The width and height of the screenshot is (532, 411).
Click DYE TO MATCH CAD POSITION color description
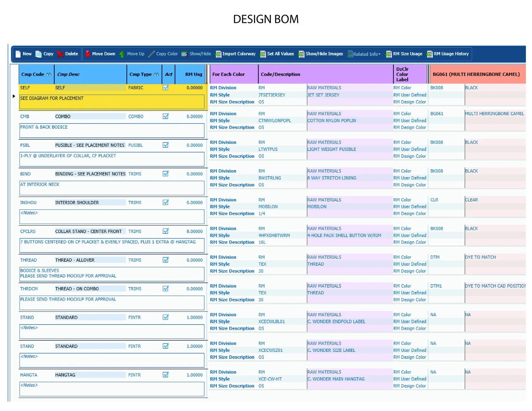(495, 286)
